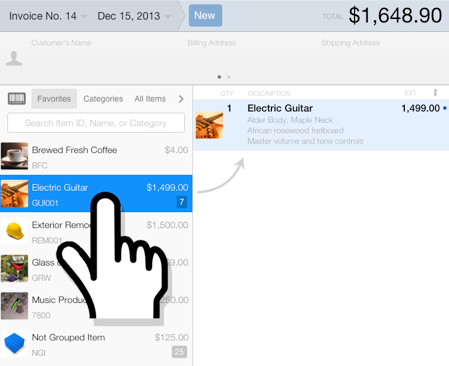Tap the Customer's Name field

[x=61, y=43]
